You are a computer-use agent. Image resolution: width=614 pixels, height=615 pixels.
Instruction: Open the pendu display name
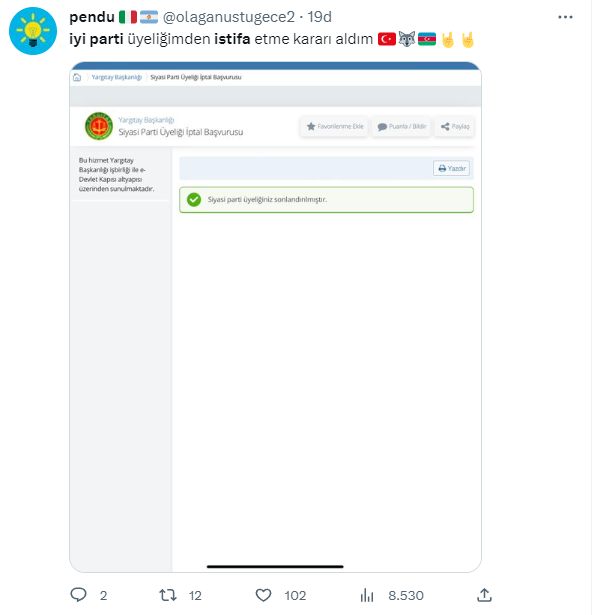click(x=90, y=17)
